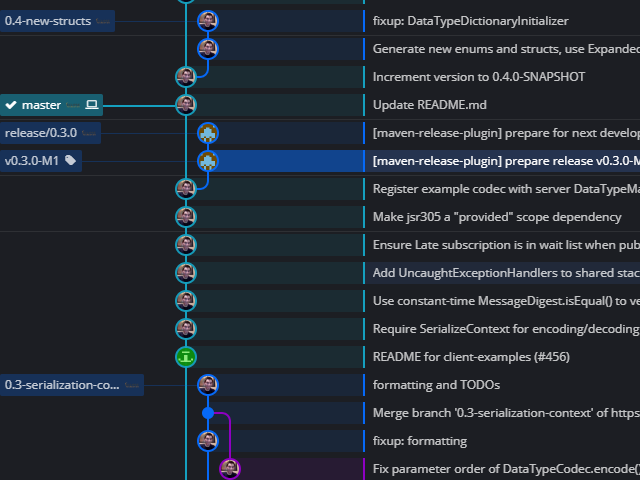This screenshot has width=640, height=480.
Task: Select commit "Register example codec with server"
Action: 500,189
